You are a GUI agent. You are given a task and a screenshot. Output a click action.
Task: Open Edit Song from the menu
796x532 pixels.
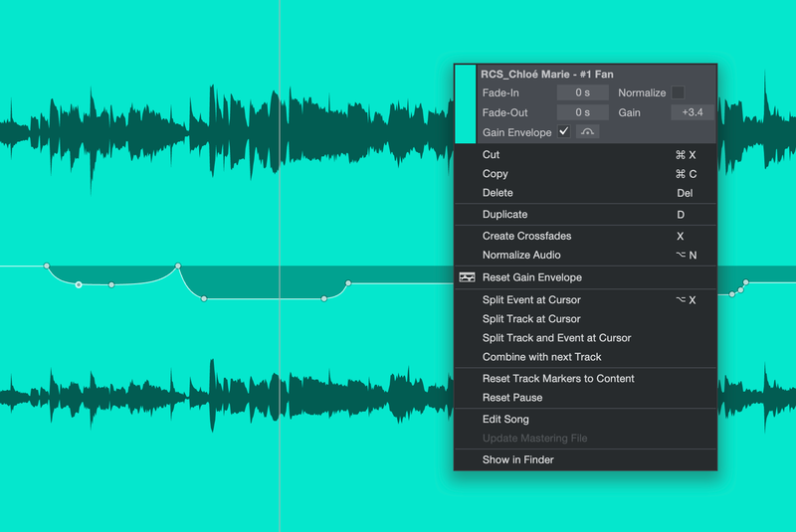pyautogui.click(x=505, y=420)
